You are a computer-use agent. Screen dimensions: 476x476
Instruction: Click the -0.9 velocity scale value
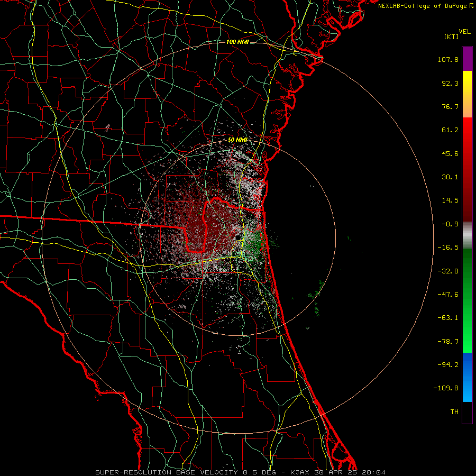[450, 224]
